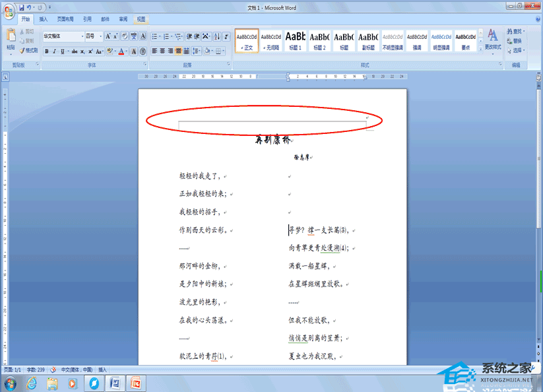Toggle Italic formatting
This screenshot has width=543, height=392.
tap(54, 51)
